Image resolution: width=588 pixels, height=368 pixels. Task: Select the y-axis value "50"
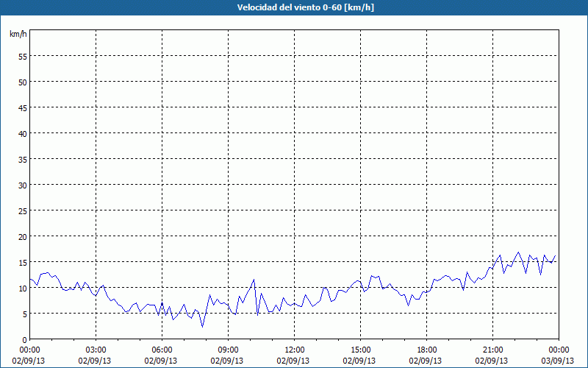click(x=23, y=82)
